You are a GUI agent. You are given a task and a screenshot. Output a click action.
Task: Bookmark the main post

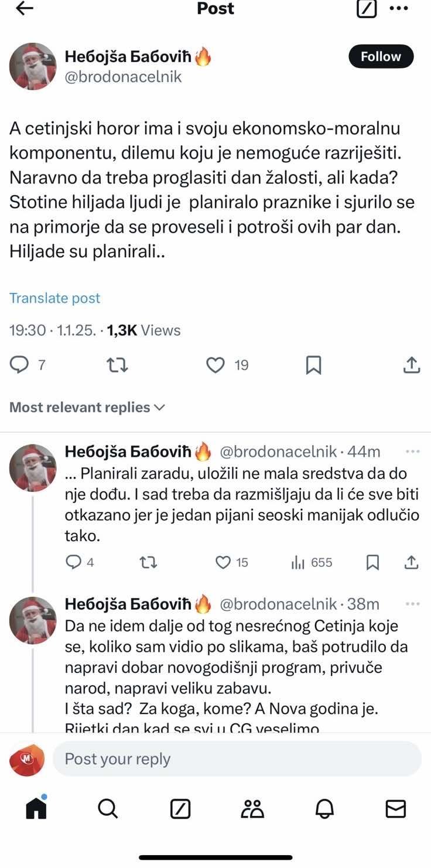coord(314,365)
